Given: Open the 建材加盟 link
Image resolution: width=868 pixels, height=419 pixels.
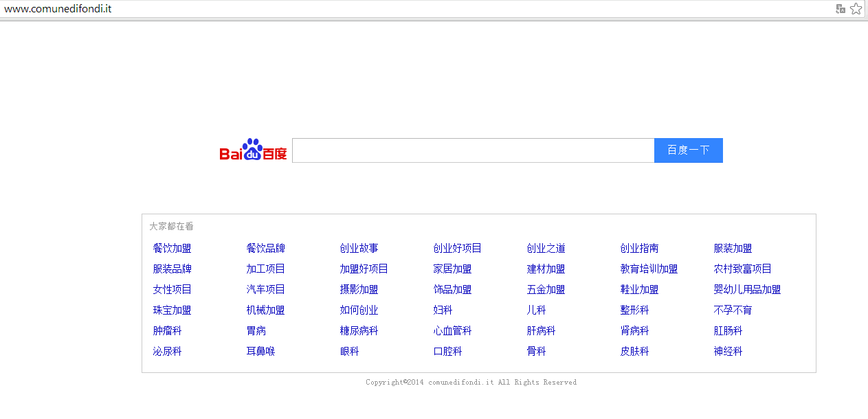Looking at the screenshot, I should pyautogui.click(x=546, y=269).
